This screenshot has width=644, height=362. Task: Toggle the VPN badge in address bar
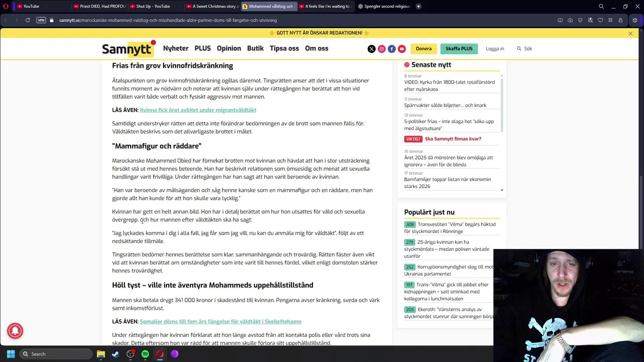pyautogui.click(x=41, y=20)
